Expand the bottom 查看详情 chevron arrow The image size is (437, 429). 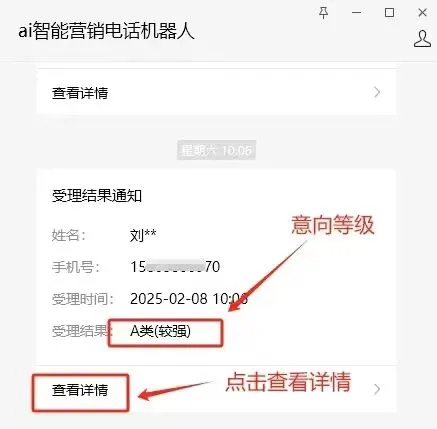coord(377,389)
